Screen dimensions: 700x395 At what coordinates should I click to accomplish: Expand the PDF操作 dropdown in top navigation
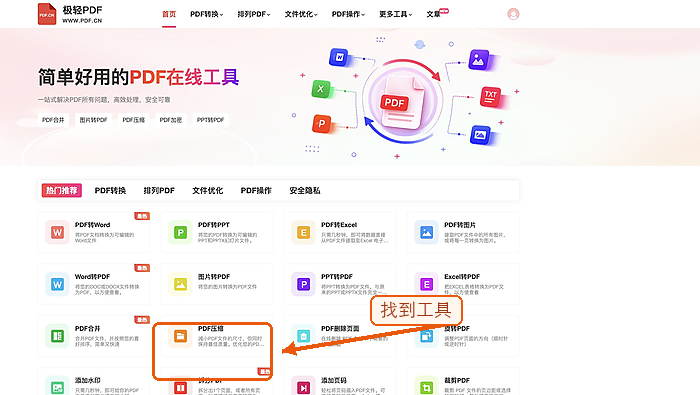coord(348,14)
